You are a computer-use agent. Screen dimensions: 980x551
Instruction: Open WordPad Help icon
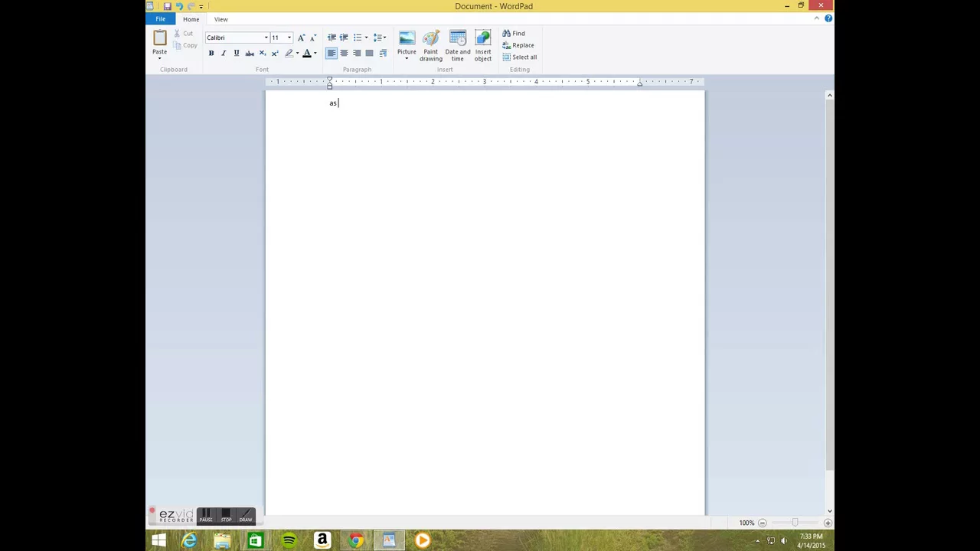[828, 18]
